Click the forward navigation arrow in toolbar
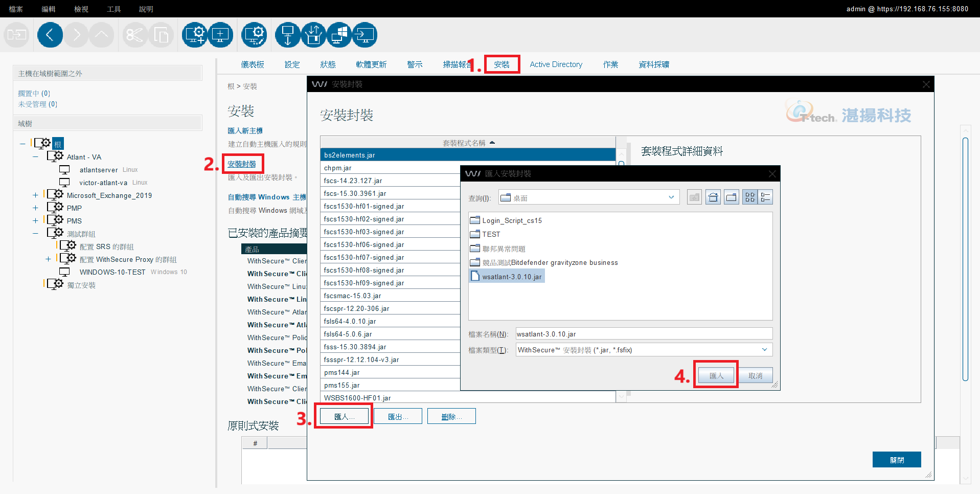Image resolution: width=980 pixels, height=494 pixels. point(76,35)
